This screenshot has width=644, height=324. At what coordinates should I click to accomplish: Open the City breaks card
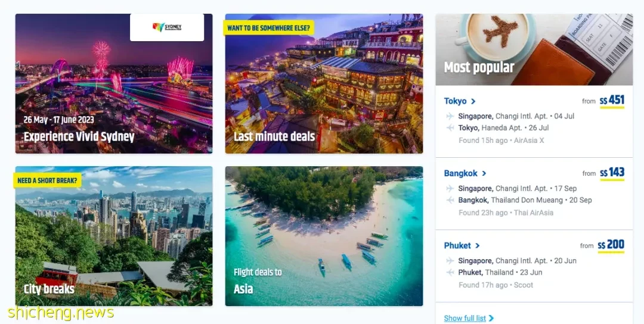(114, 236)
